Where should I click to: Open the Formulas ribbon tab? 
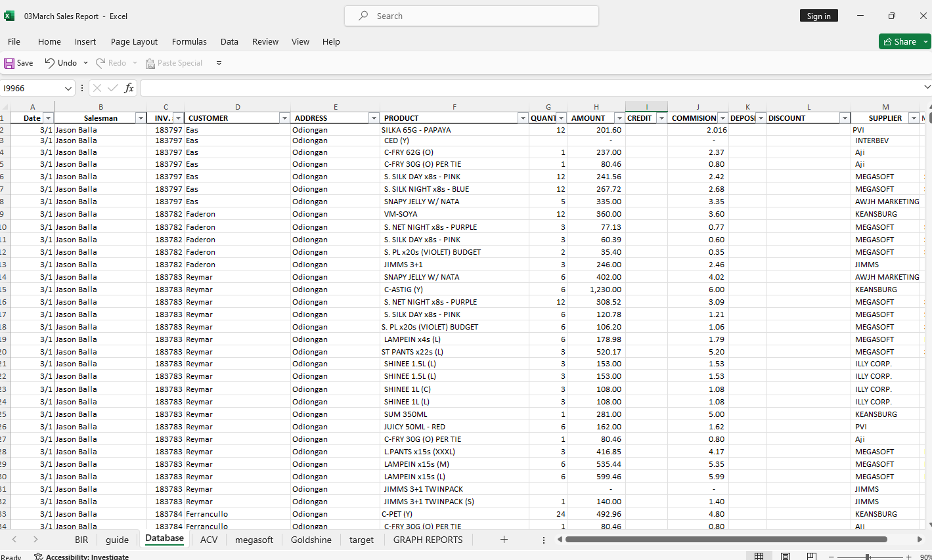click(189, 41)
